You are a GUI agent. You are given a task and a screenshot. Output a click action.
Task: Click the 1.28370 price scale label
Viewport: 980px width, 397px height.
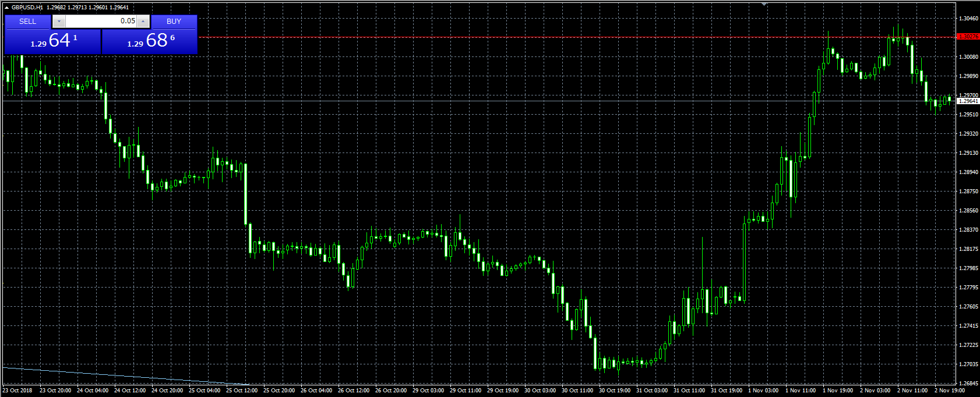click(968, 230)
